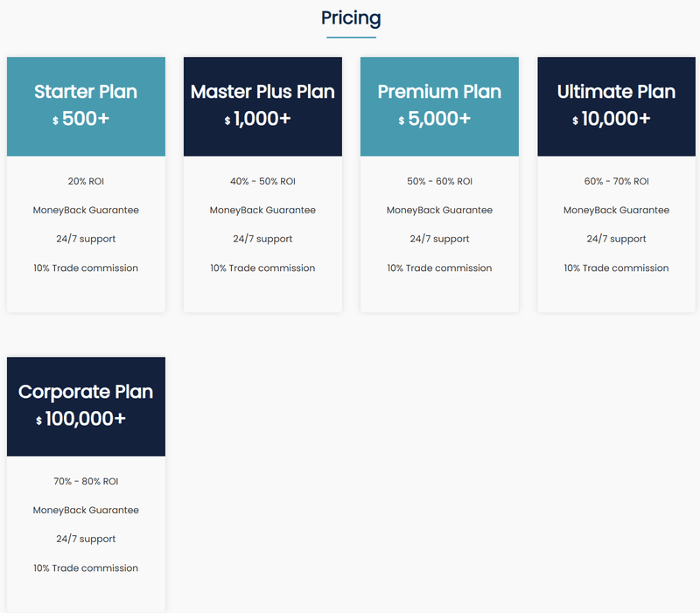Click the 20% ROI feature line
Image resolution: width=700 pixels, height=613 pixels.
pyautogui.click(x=86, y=181)
